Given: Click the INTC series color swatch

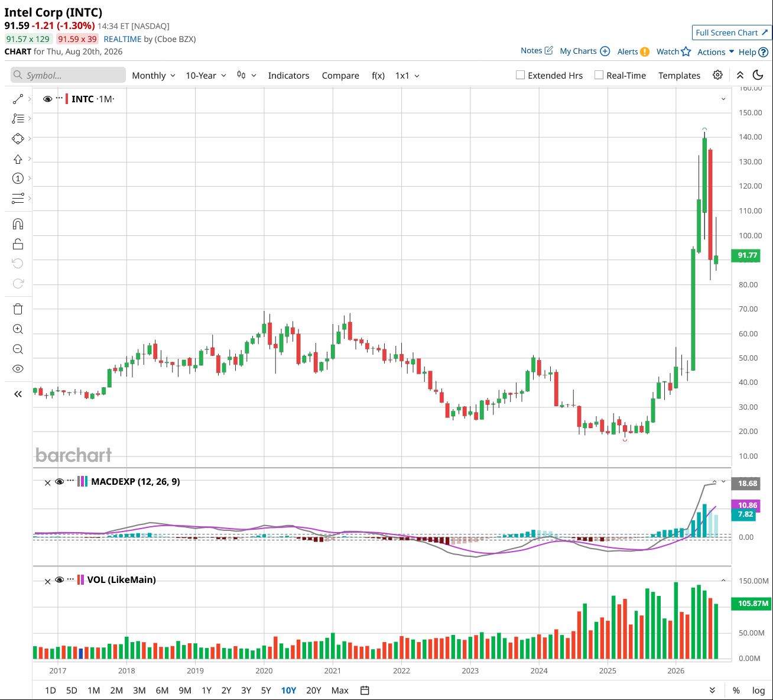Looking at the screenshot, I should 67,99.
